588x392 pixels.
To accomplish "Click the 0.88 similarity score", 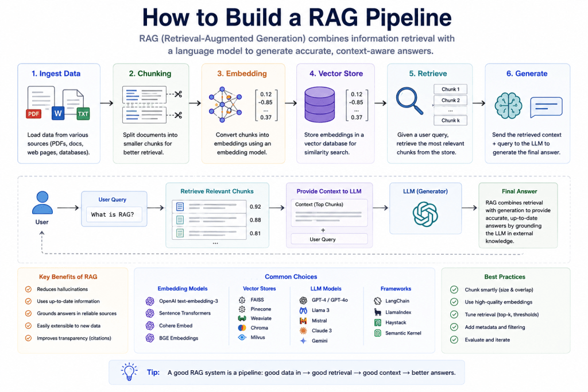I will [x=256, y=220].
